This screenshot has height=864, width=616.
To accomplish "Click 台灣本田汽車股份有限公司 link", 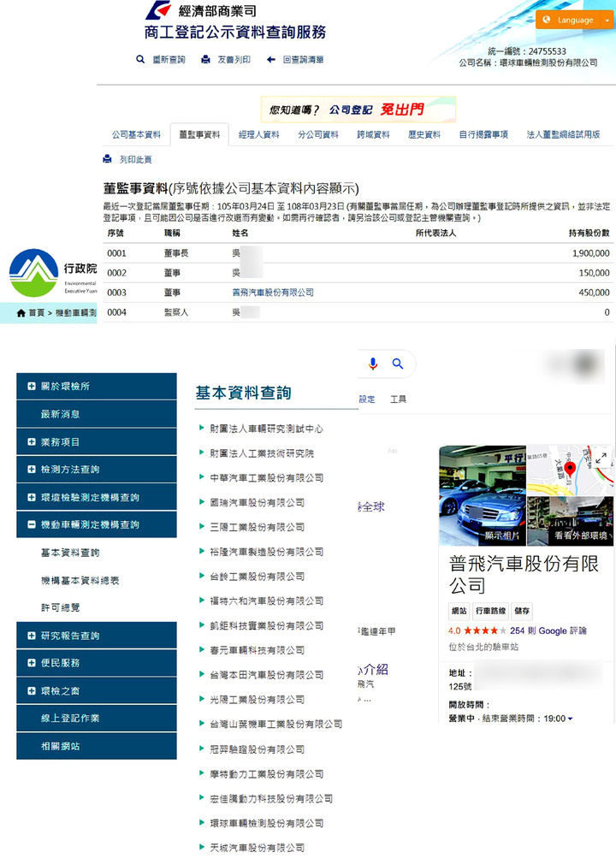I will click(x=267, y=674).
